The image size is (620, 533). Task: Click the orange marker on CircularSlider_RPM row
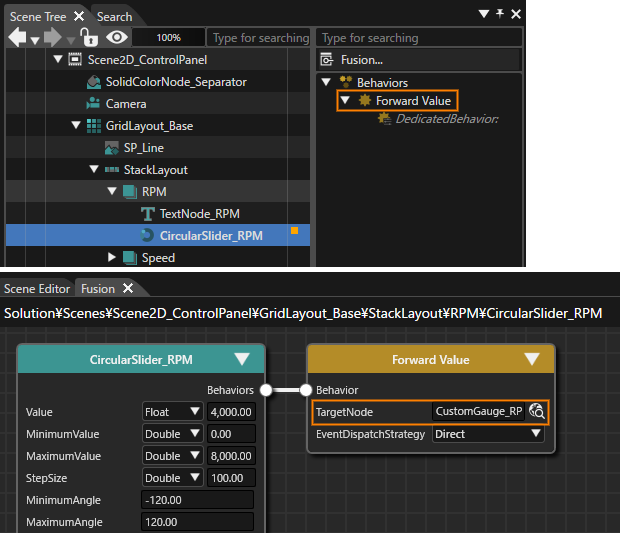(x=295, y=231)
